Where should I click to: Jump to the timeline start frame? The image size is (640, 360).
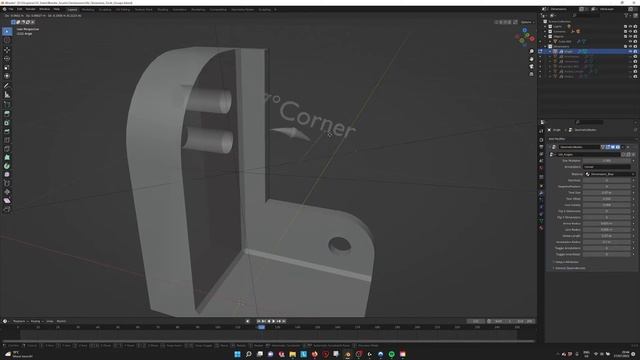[258, 321]
